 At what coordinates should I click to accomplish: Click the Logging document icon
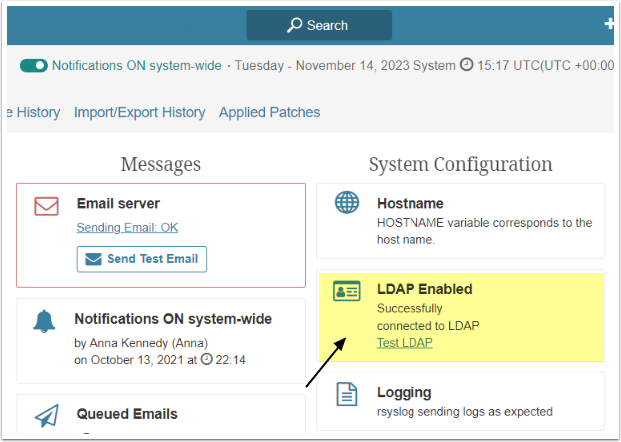[x=347, y=394]
